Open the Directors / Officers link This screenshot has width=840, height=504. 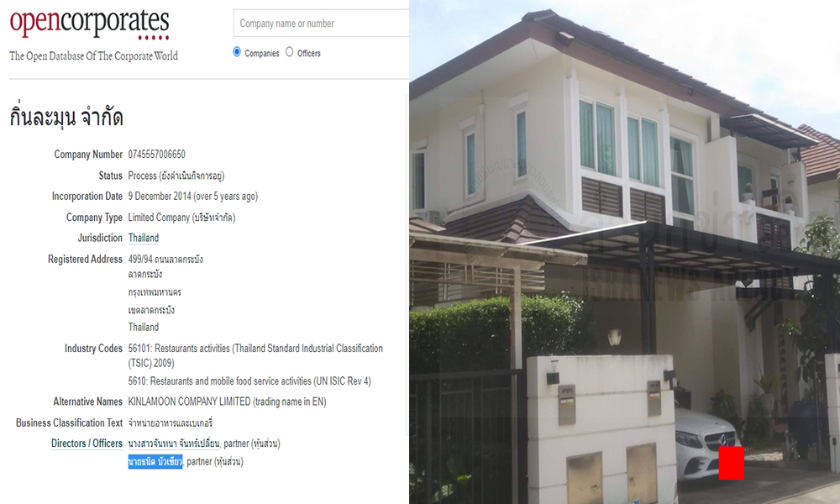click(x=87, y=444)
